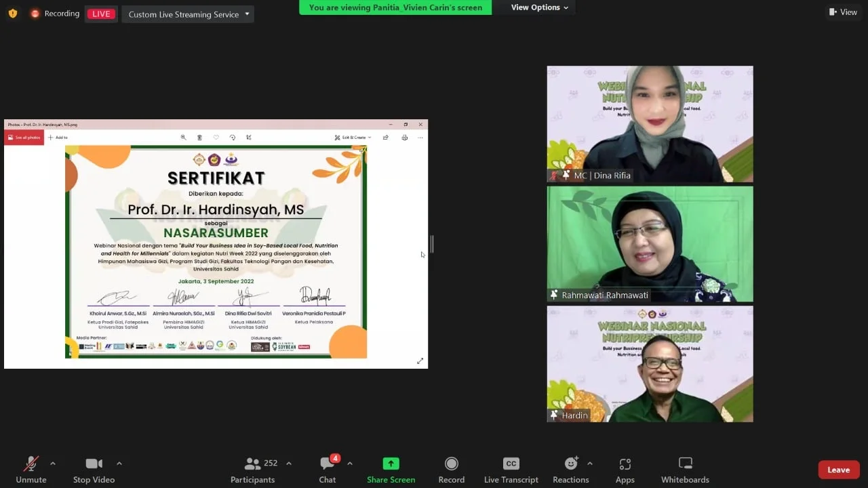
Task: Open Whiteboards
Action: (685, 470)
